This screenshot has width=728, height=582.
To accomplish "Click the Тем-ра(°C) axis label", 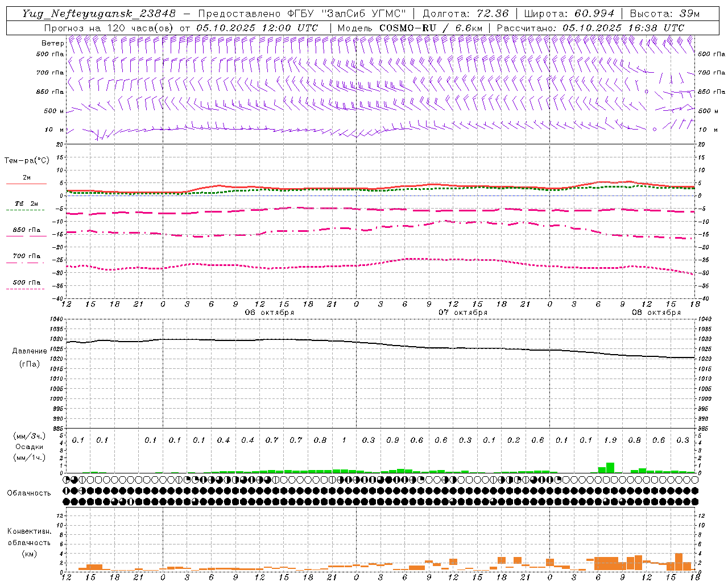I will [27, 161].
